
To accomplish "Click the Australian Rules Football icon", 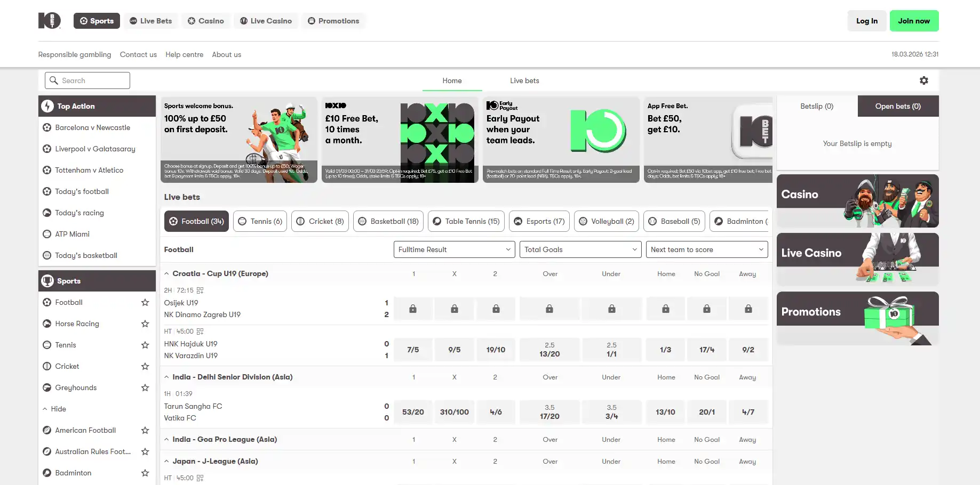I will click(x=47, y=451).
